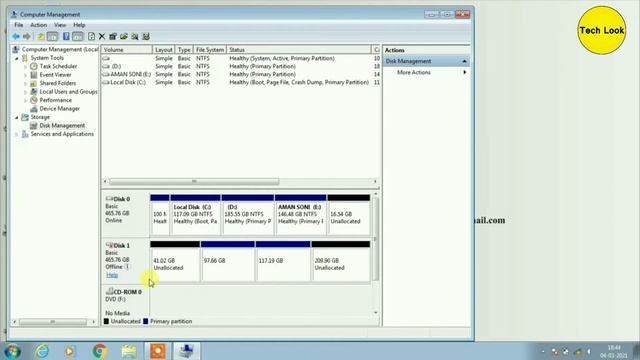Open the Action menu

click(x=38, y=25)
